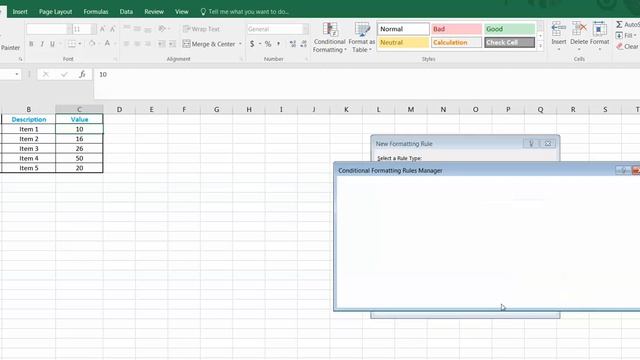Open the Name Box dropdown arrow
This screenshot has height=360, width=640.
(17, 74)
